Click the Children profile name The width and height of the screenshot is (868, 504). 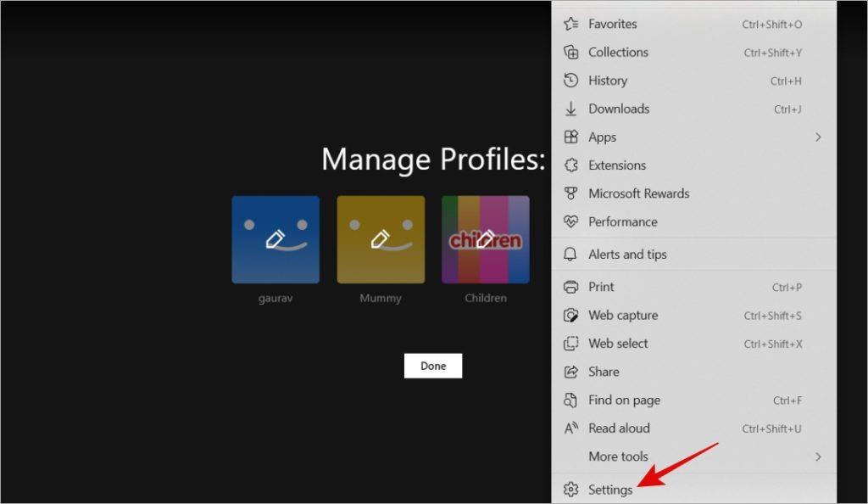point(486,298)
